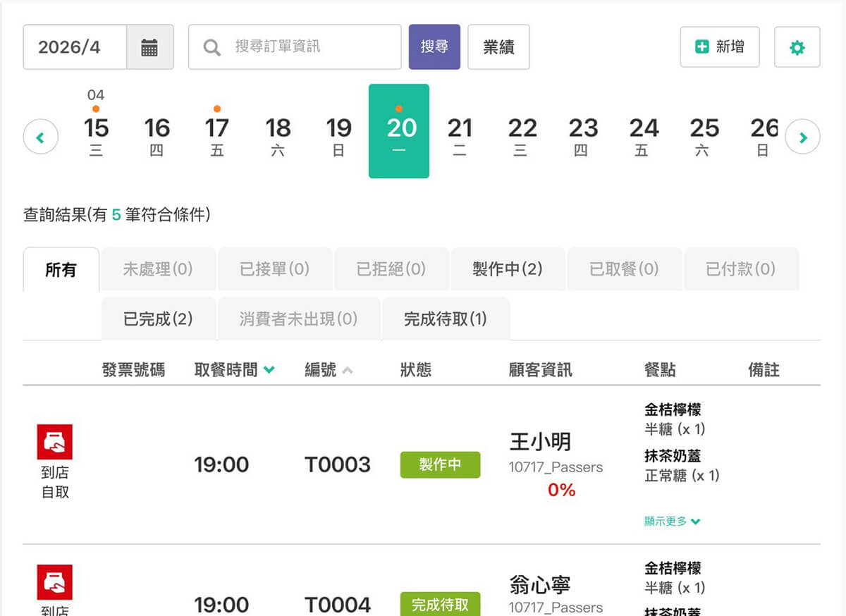Open the 已完成(2) tab

tap(158, 319)
